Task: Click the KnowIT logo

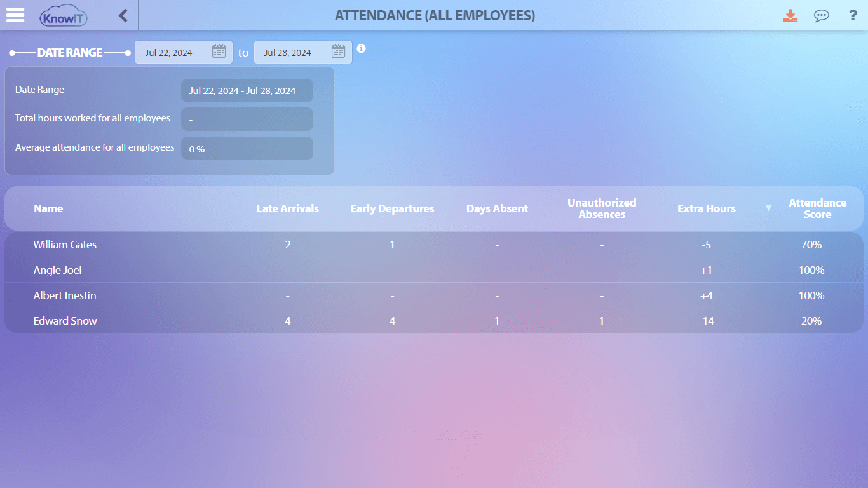Action: point(64,16)
